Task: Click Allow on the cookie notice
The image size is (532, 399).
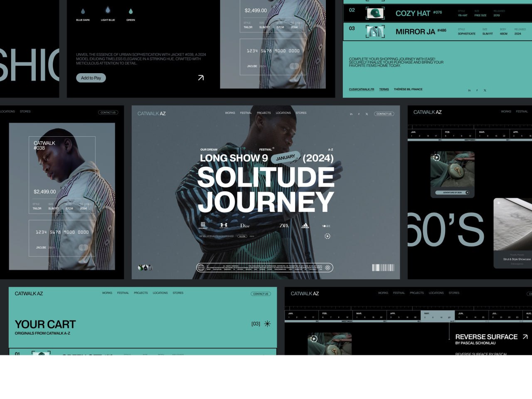Action: pos(242,236)
